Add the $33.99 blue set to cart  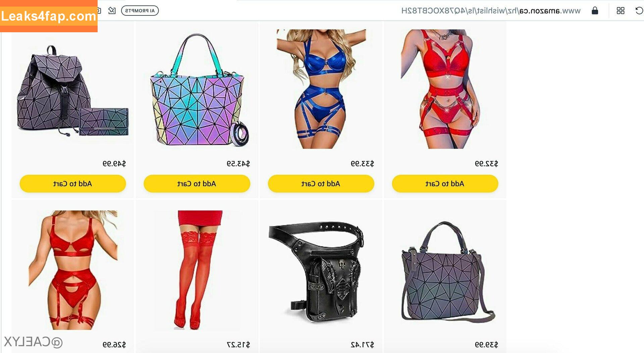tap(321, 184)
